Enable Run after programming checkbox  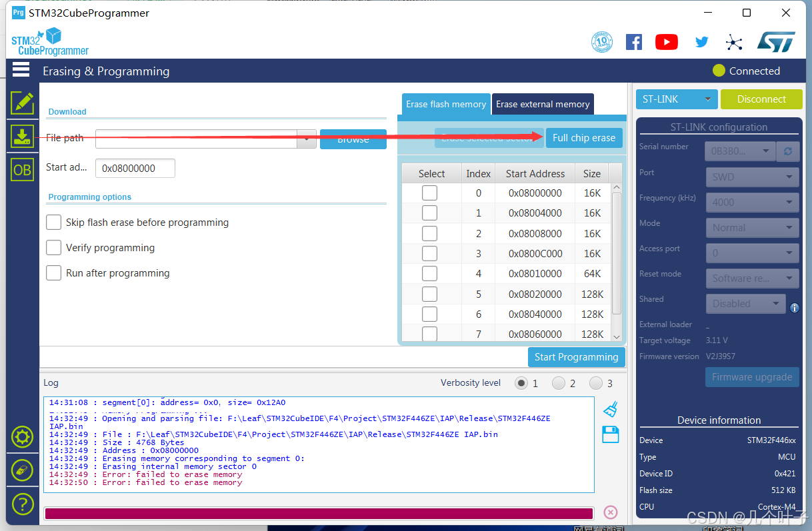click(x=54, y=273)
